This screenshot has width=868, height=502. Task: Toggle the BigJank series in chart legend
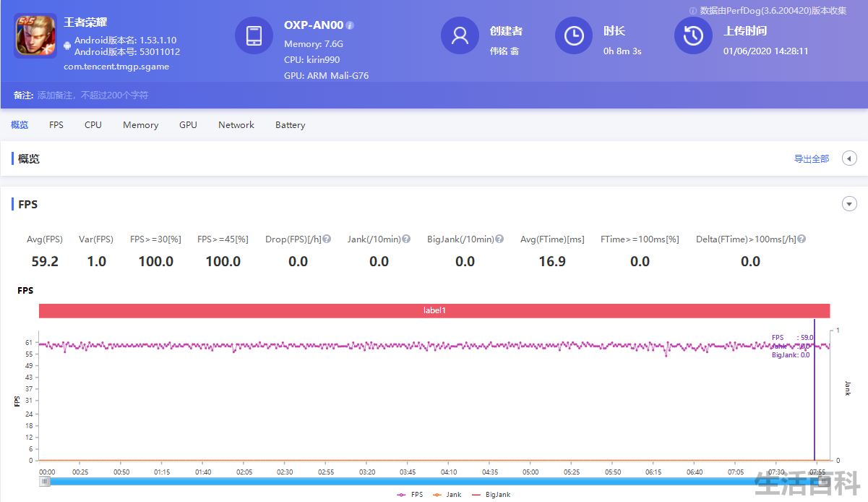coord(491,495)
